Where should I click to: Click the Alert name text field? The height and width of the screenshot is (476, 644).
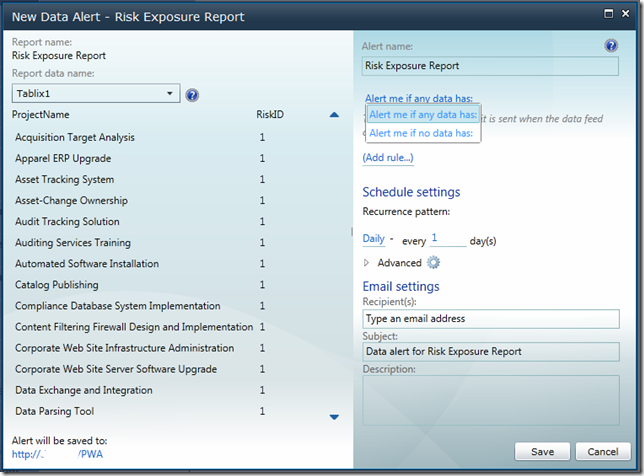tap(490, 66)
